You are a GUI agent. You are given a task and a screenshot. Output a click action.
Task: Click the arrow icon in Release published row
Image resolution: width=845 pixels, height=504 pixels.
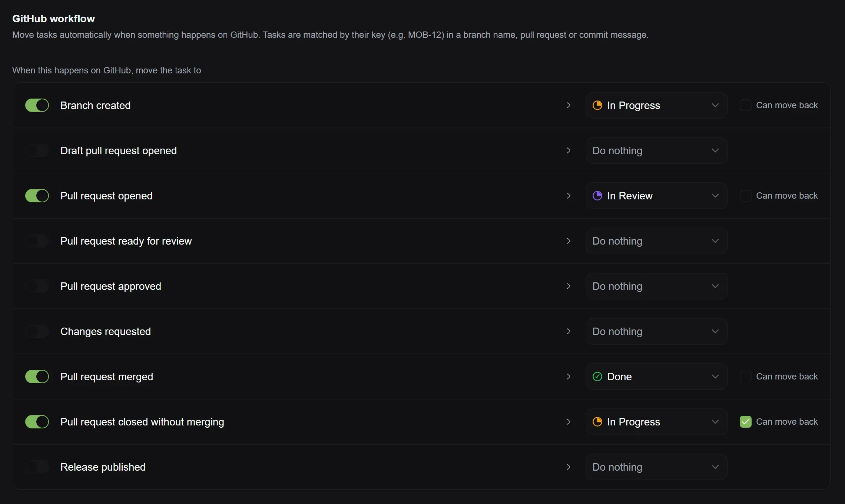pos(569,467)
